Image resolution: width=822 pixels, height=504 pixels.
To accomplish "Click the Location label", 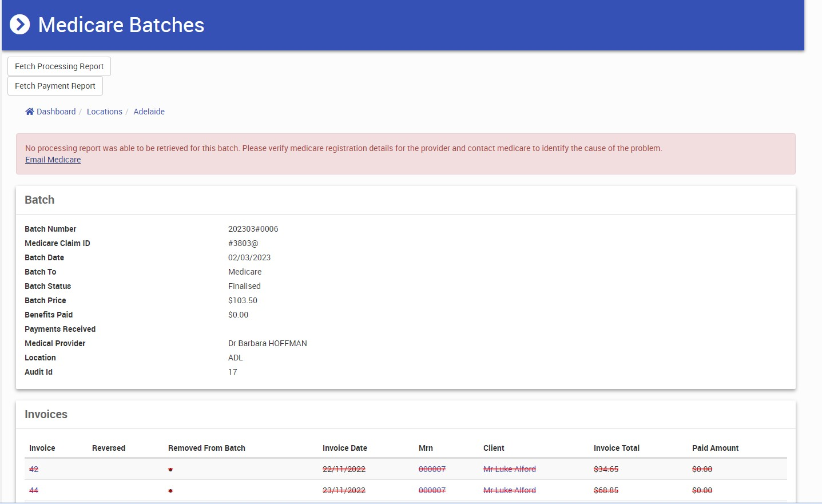I will 40,358.
